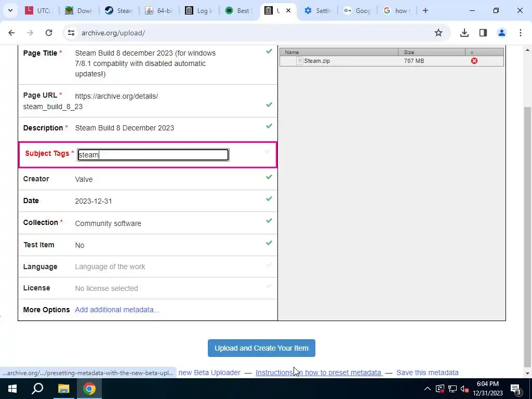Open the Chrome downloads icon
This screenshot has width=532, height=399.
[464, 33]
